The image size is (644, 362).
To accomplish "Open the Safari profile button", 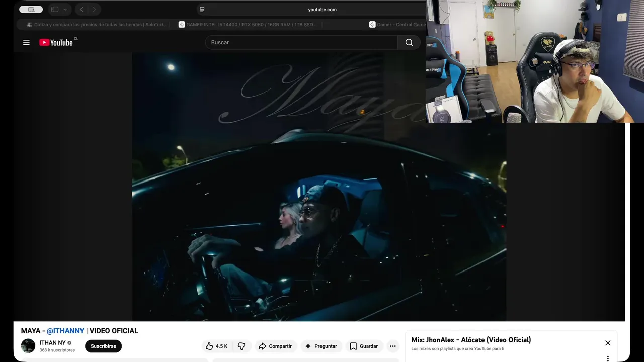I will click(31, 9).
